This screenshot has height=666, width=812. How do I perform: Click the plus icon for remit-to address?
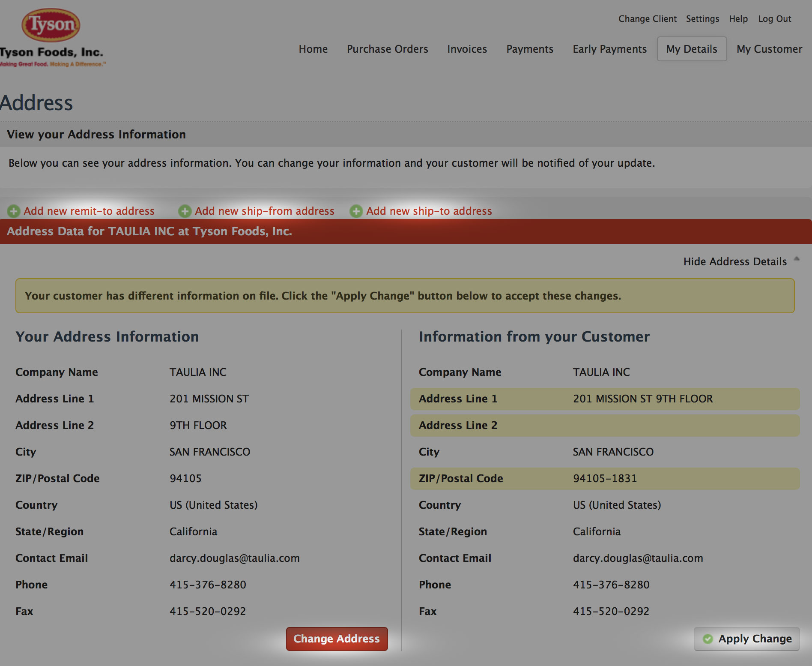14,211
